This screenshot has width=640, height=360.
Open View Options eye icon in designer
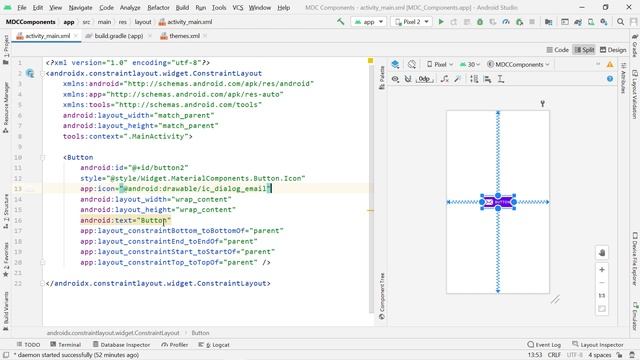point(395,79)
